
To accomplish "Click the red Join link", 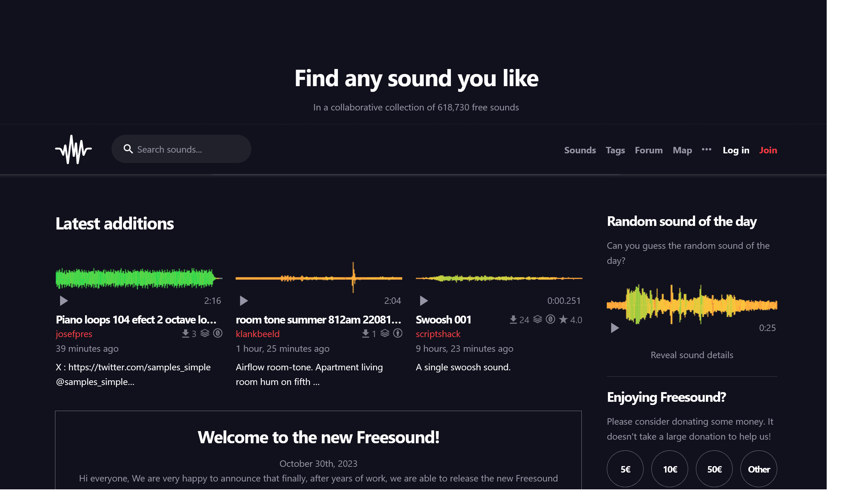I will [x=768, y=150].
